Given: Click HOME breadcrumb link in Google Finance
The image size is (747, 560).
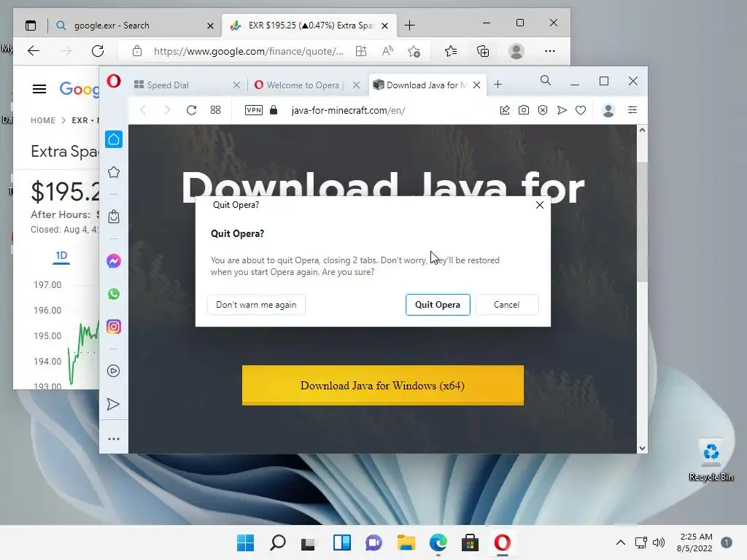Looking at the screenshot, I should [43, 120].
